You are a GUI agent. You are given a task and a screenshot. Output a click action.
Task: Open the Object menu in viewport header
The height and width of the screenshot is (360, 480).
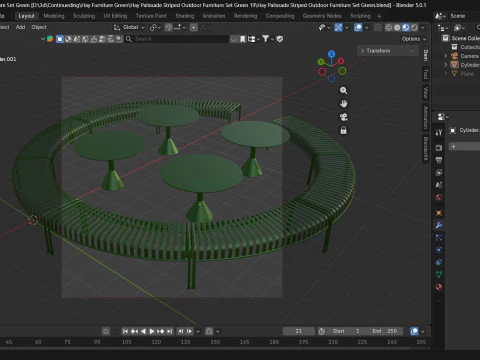[x=39, y=27]
